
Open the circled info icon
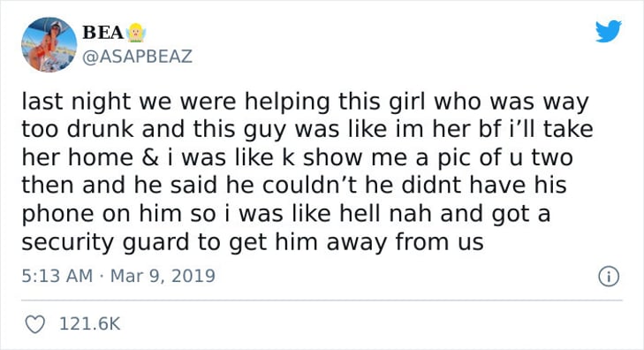[609, 277]
